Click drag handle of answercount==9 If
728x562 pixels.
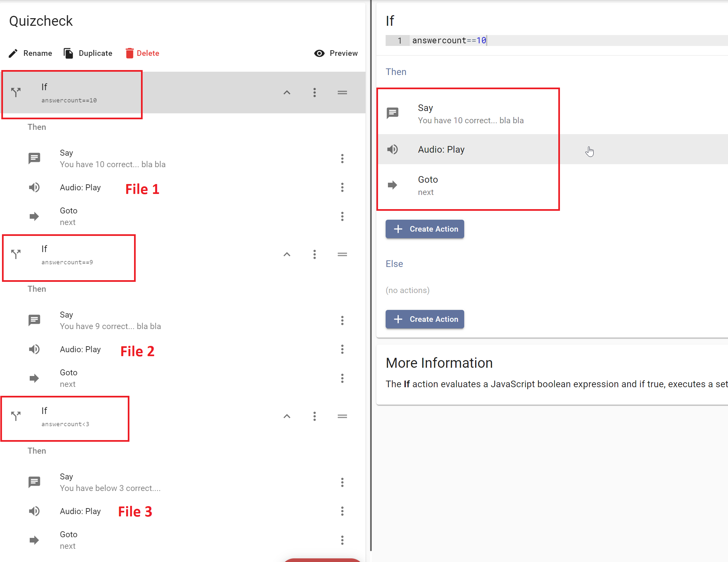pyautogui.click(x=342, y=254)
